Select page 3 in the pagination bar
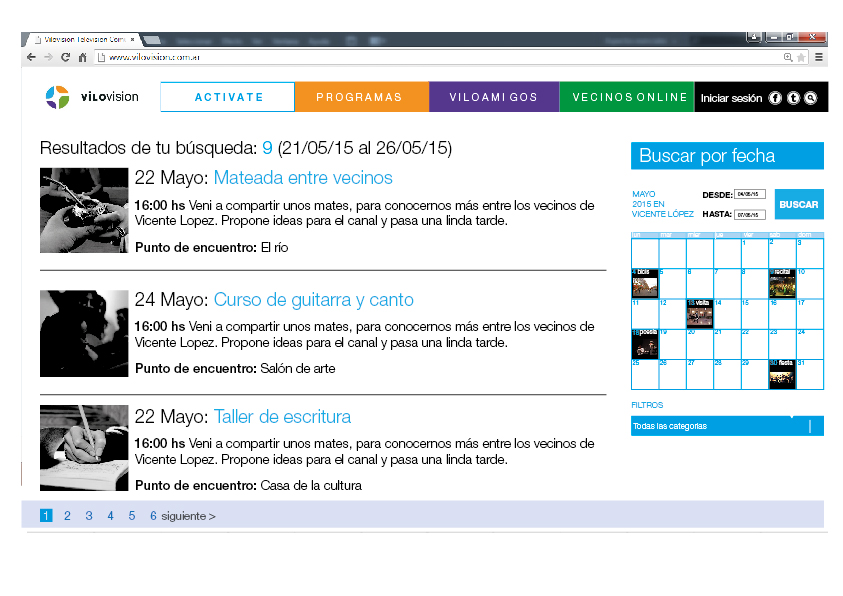The width and height of the screenshot is (843, 596). pyautogui.click(x=89, y=515)
